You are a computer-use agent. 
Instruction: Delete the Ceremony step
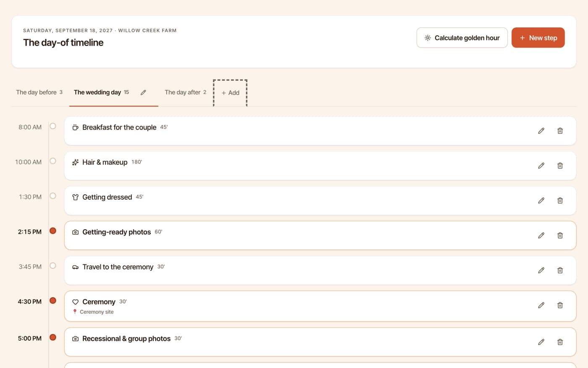560,305
